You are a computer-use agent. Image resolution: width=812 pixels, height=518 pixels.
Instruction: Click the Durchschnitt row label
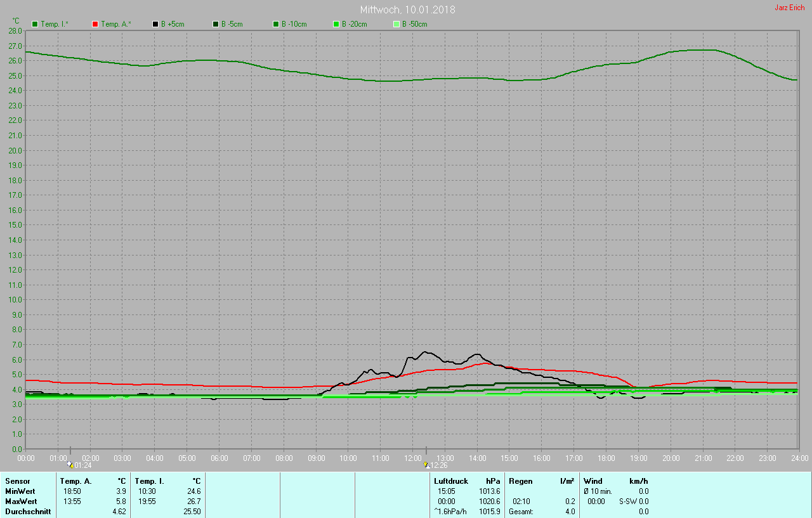click(28, 512)
